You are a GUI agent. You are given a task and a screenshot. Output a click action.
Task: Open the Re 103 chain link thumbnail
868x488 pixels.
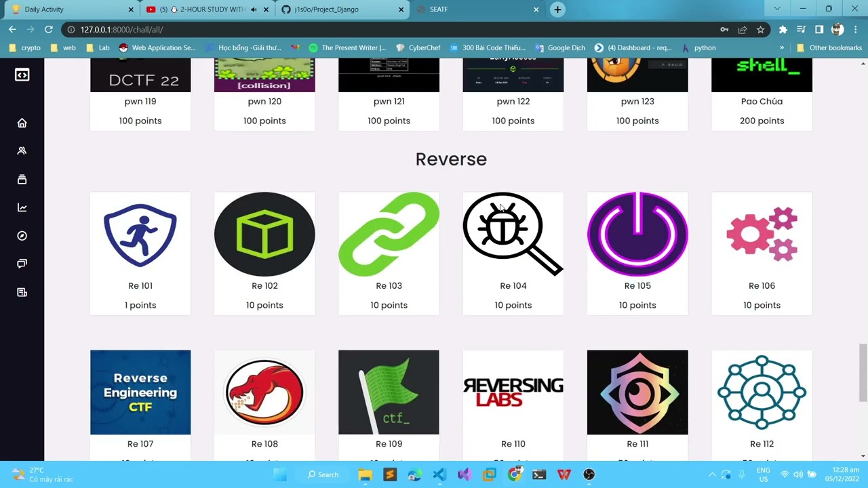click(389, 235)
